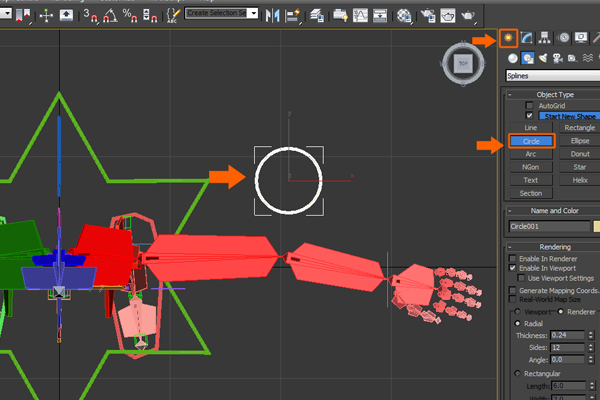Check Generate Mapping Coords
This screenshot has width=600, height=400.
pyautogui.click(x=513, y=290)
